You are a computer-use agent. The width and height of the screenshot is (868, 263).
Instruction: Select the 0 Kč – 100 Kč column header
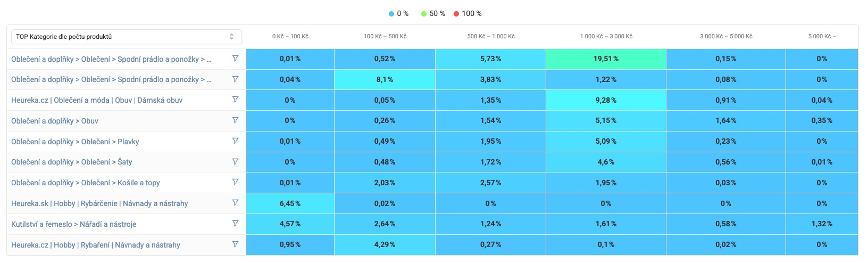click(x=290, y=37)
